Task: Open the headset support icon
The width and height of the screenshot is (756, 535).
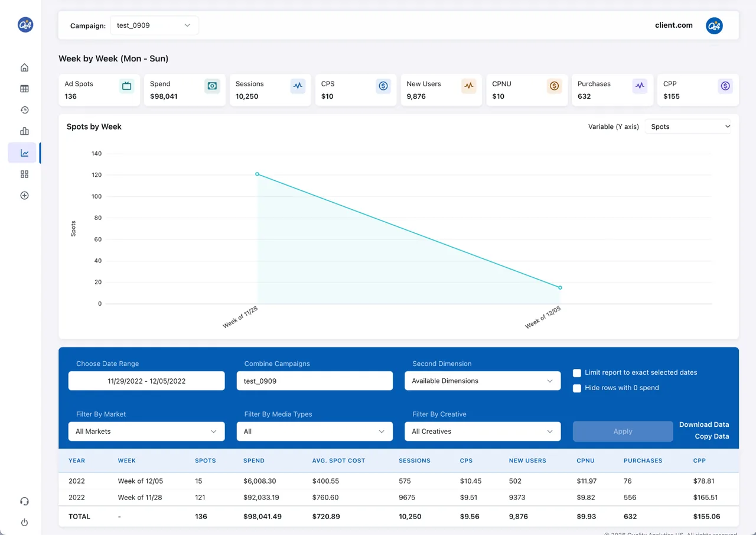Action: tap(24, 501)
